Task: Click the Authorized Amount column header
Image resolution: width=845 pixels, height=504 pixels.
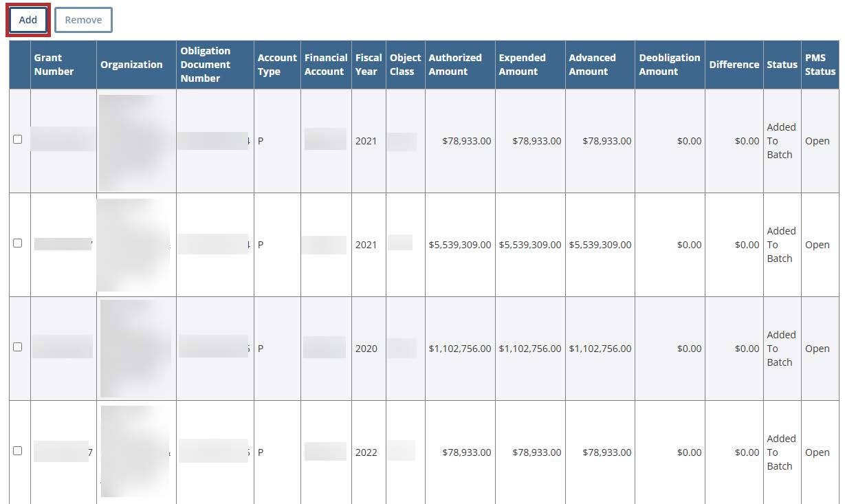Action: point(455,65)
